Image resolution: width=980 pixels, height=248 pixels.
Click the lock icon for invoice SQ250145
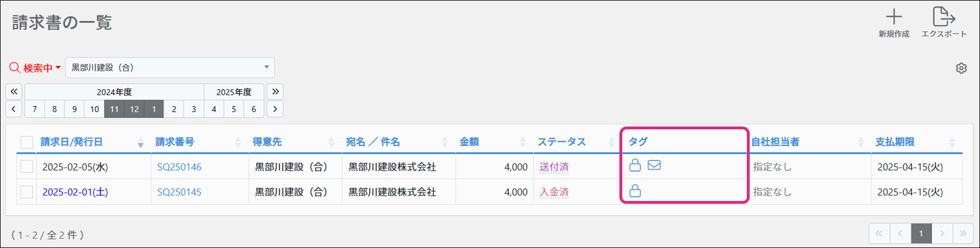click(635, 191)
